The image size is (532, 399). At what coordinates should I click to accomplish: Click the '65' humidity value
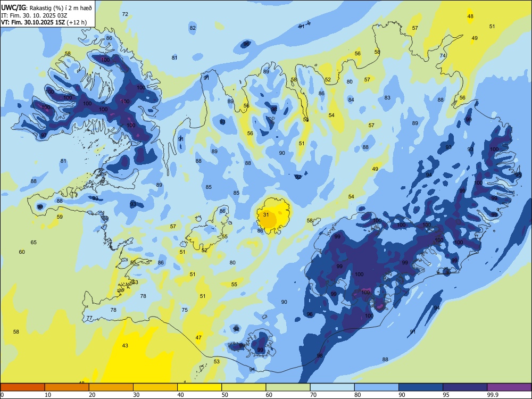pos(34,242)
